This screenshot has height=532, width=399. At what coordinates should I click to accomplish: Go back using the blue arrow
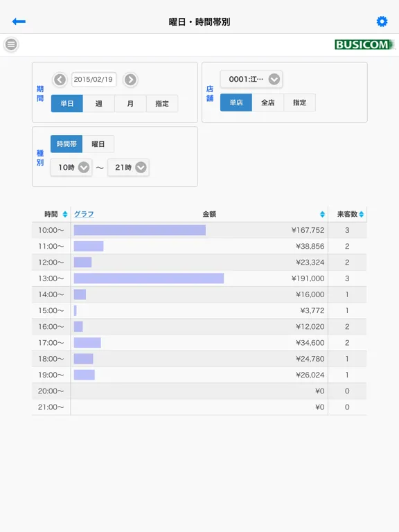pyautogui.click(x=19, y=21)
